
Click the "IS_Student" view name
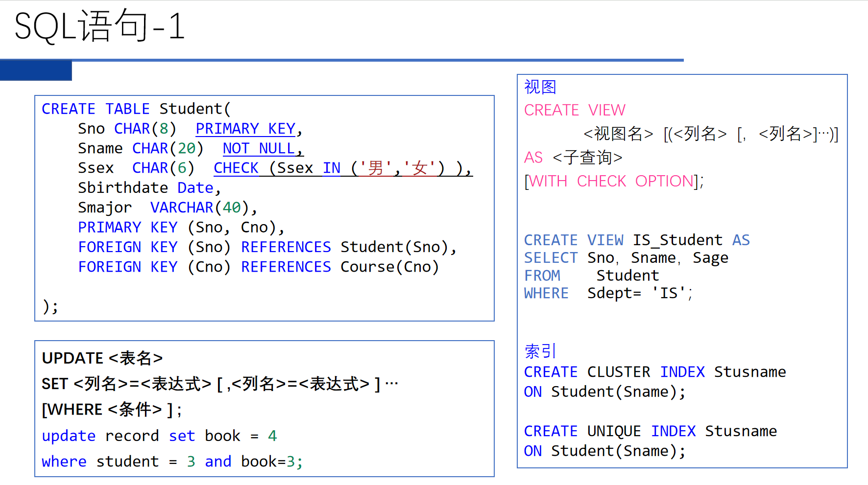(677, 240)
